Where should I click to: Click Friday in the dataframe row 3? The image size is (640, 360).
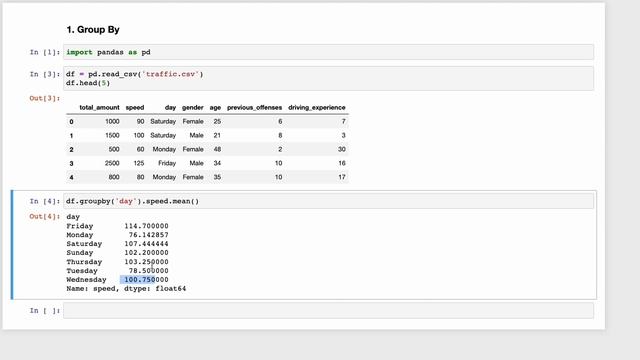point(167,163)
